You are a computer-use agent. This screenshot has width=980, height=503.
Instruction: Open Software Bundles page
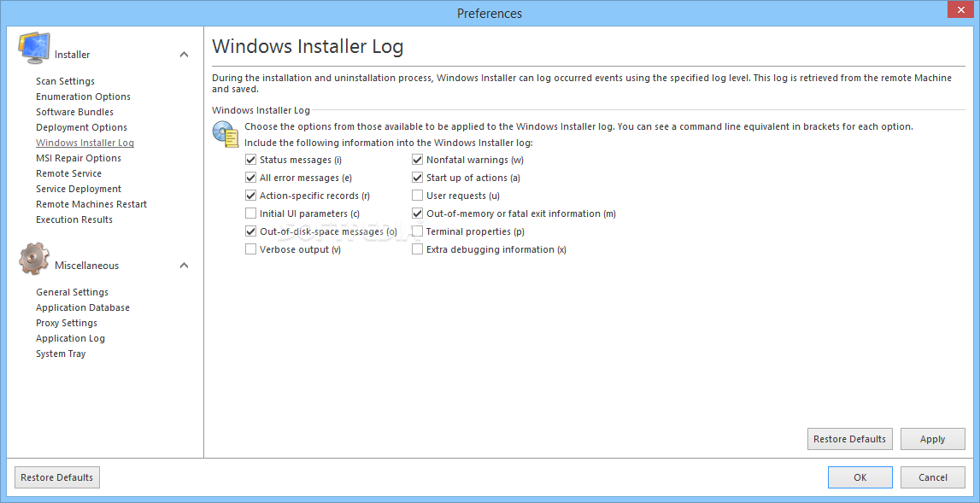[75, 112]
